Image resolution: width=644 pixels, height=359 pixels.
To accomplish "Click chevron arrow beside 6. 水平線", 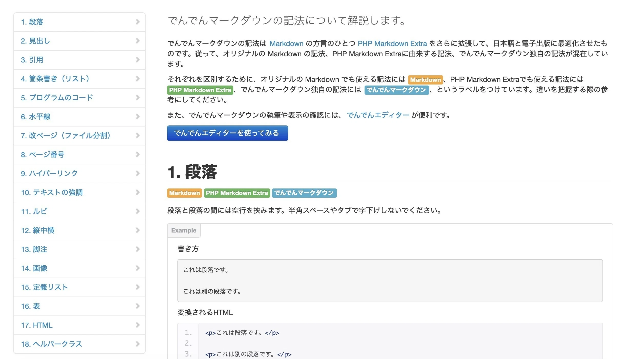I will pyautogui.click(x=138, y=117).
